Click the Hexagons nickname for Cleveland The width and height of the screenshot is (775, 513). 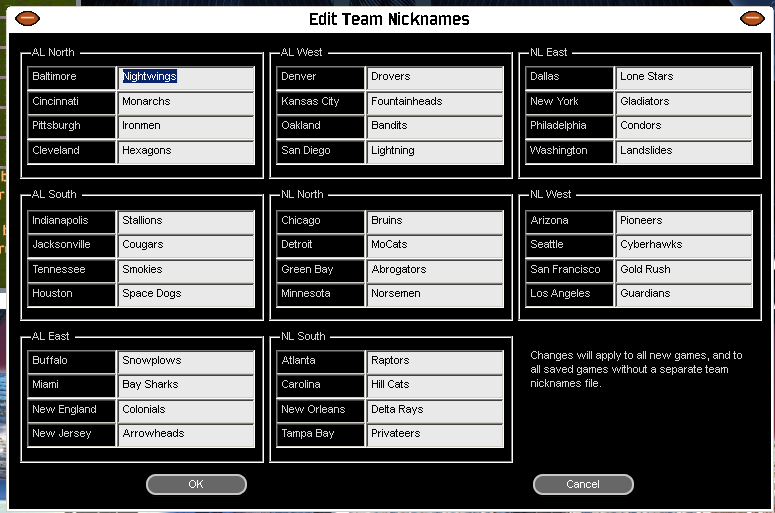pyautogui.click(x=186, y=151)
